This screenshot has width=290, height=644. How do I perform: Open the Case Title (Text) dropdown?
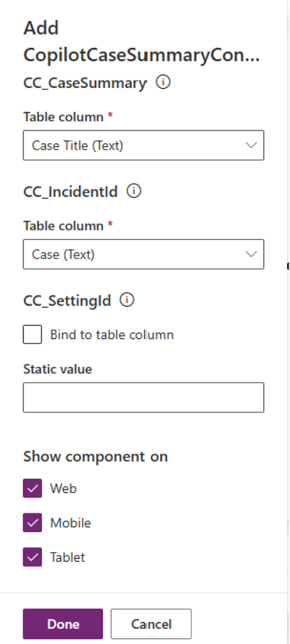point(143,145)
